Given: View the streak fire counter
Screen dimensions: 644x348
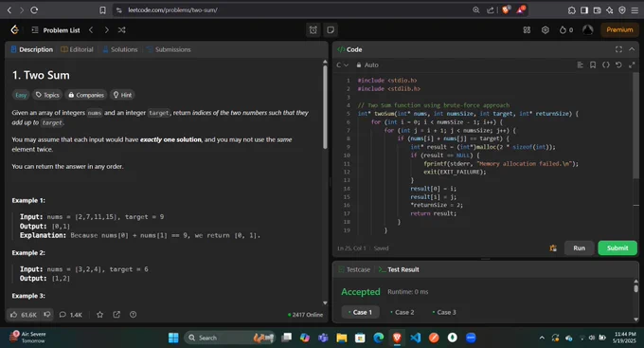Looking at the screenshot, I should (x=566, y=30).
